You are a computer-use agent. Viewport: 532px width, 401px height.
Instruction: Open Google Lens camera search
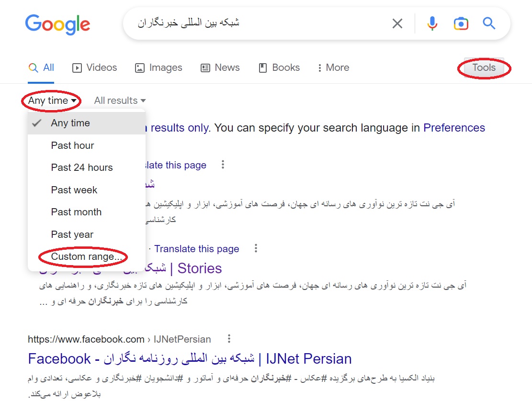460,23
